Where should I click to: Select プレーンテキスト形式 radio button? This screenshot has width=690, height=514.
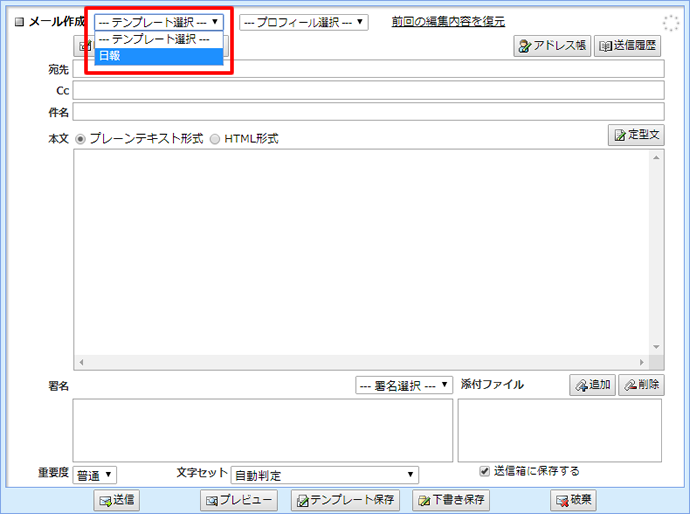[81, 139]
